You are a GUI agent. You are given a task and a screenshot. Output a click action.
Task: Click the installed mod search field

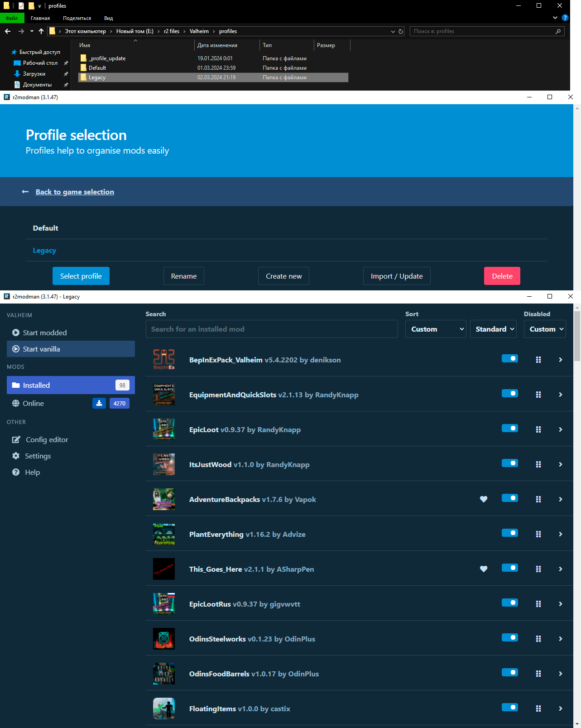pyautogui.click(x=272, y=329)
